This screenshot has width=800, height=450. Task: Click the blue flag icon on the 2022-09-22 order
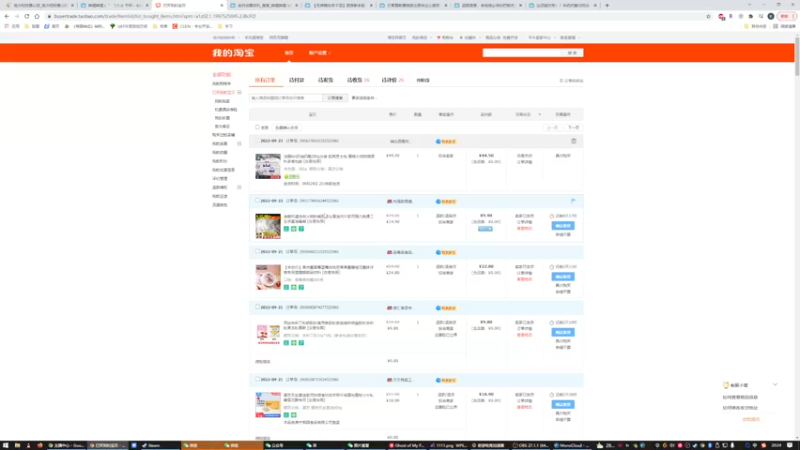(x=573, y=201)
